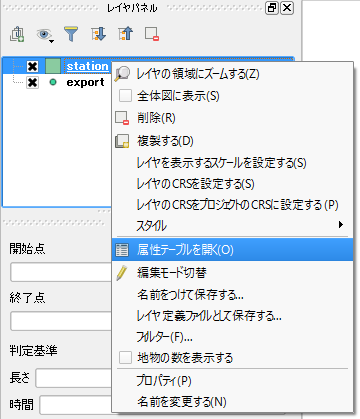Image resolution: width=360 pixels, height=419 pixels.
Task: Choose 複製する(D) menu entry
Action: pyautogui.click(x=232, y=141)
